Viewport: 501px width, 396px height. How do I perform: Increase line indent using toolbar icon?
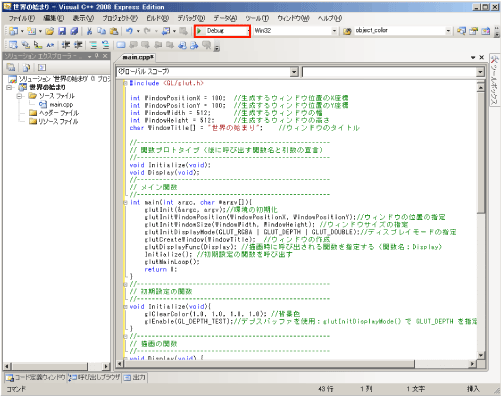tap(78, 45)
